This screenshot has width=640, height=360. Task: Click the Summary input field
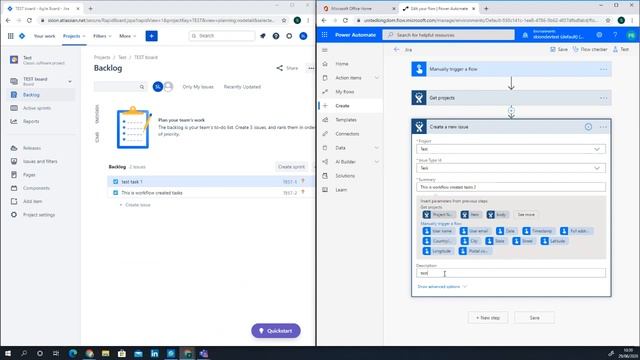(511, 187)
